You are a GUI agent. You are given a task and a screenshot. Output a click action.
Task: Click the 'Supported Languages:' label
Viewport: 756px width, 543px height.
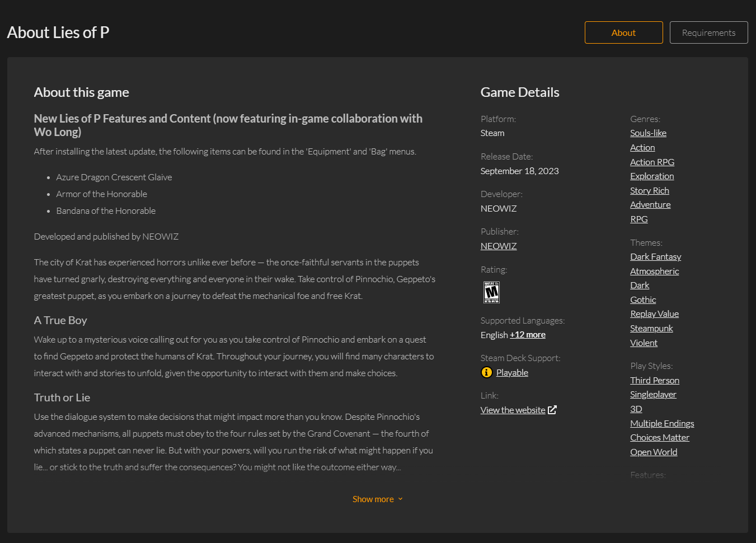click(x=523, y=321)
